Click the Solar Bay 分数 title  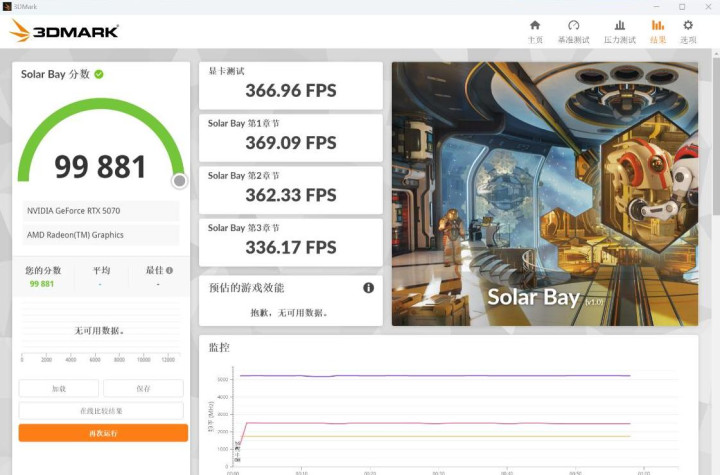[55, 74]
